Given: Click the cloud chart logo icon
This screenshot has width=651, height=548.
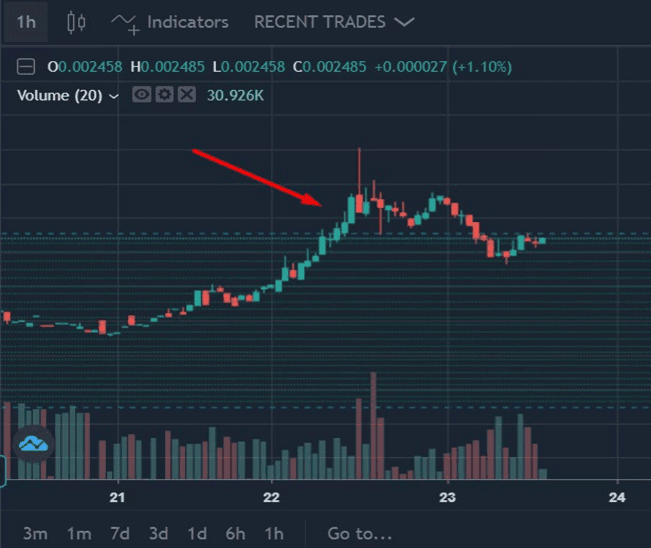Looking at the screenshot, I should [x=33, y=444].
